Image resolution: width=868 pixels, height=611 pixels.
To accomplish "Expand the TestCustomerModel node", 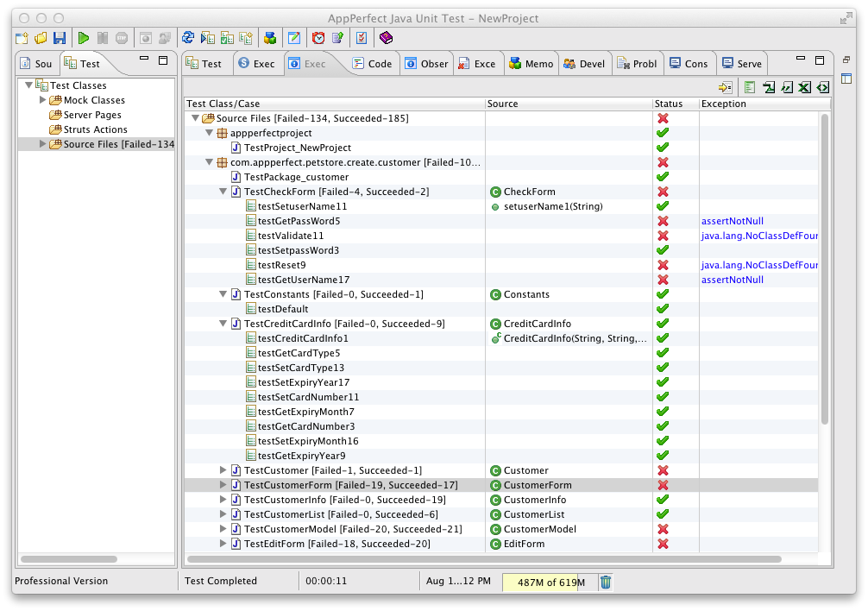I will coord(223,529).
